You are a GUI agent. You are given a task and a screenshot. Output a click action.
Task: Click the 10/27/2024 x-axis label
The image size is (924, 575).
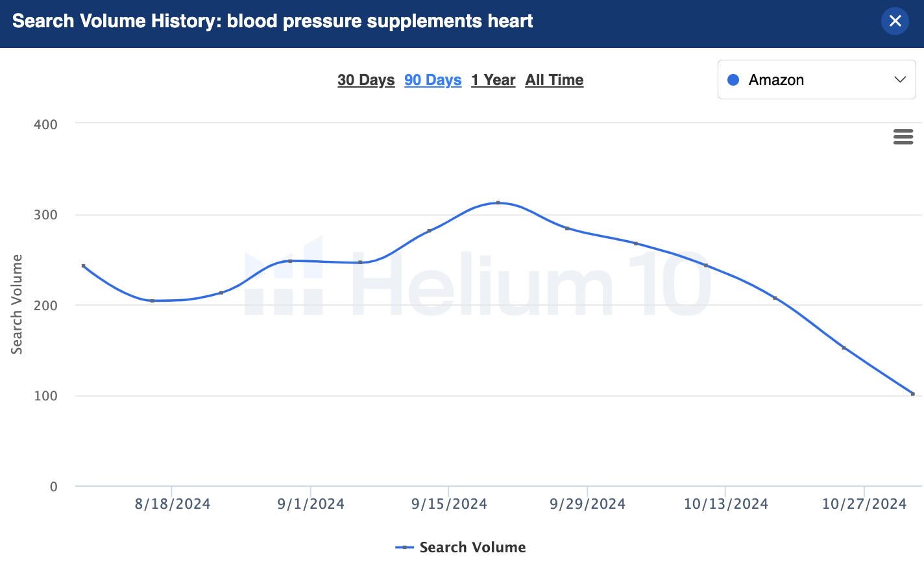click(x=864, y=504)
